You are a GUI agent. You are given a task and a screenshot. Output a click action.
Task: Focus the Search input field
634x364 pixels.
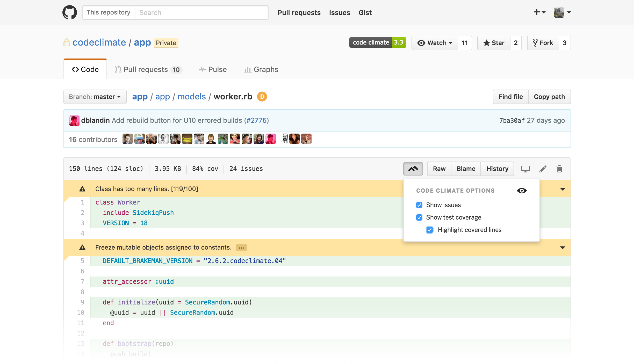coord(201,12)
